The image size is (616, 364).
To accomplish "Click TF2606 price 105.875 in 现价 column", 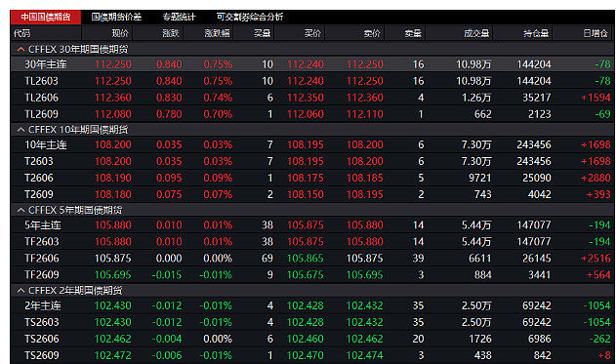I will tap(113, 258).
